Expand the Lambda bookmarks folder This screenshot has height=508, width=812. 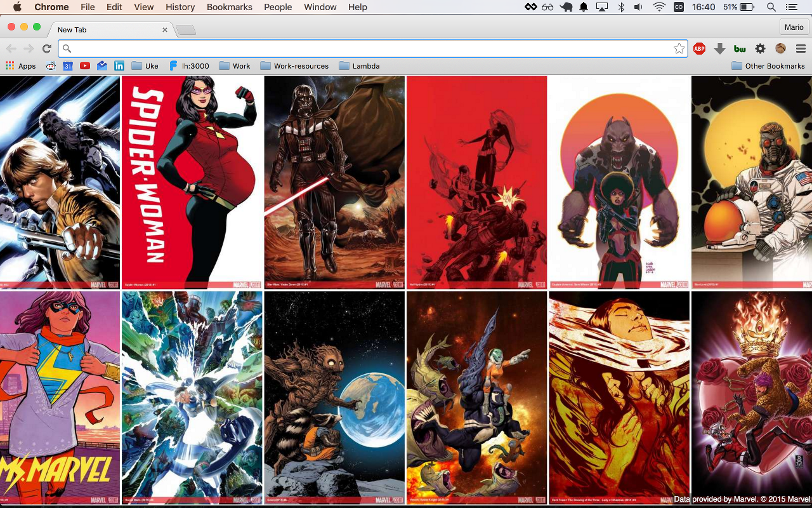pos(360,65)
